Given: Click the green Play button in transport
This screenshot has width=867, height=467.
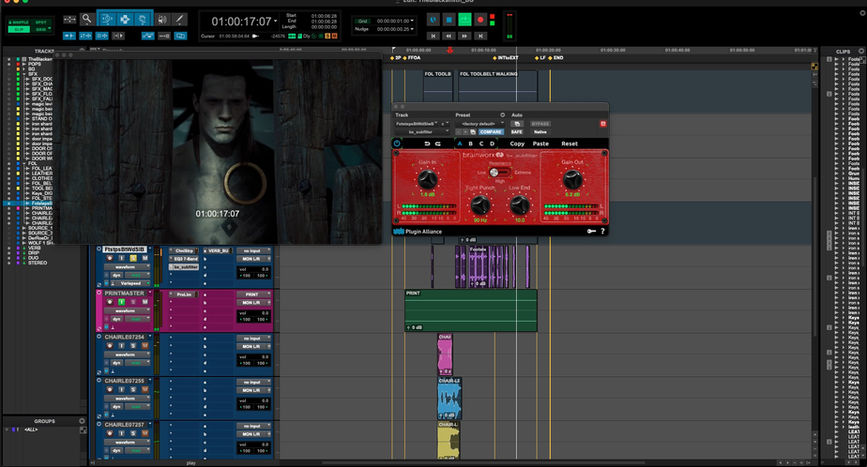Looking at the screenshot, I should [x=465, y=19].
